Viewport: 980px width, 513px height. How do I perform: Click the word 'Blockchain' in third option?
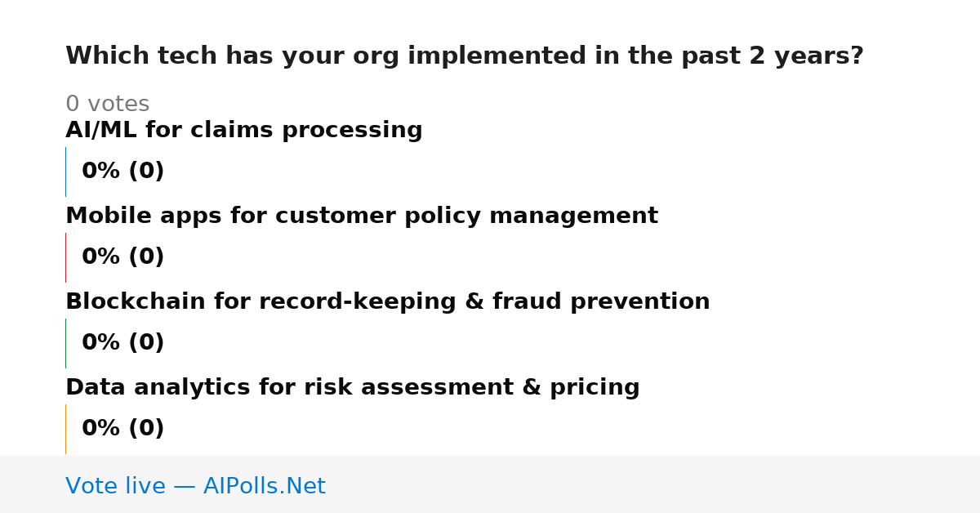coord(136,302)
